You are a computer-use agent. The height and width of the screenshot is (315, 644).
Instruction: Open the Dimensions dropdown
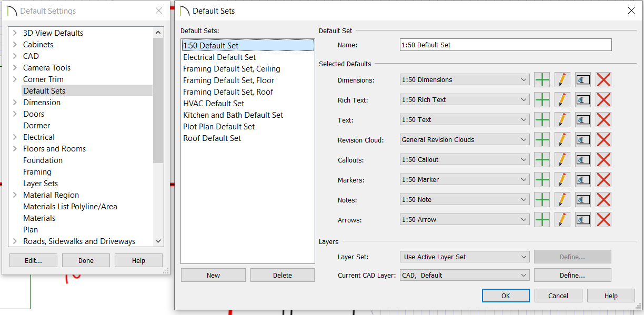(x=465, y=80)
